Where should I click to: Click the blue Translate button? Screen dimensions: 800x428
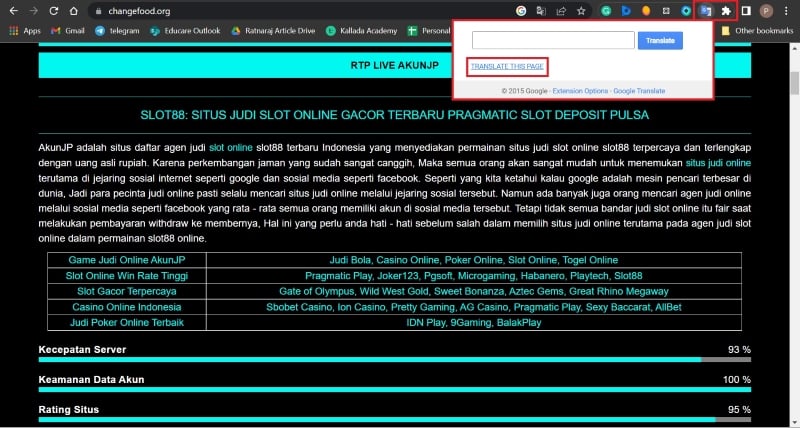[x=660, y=40]
